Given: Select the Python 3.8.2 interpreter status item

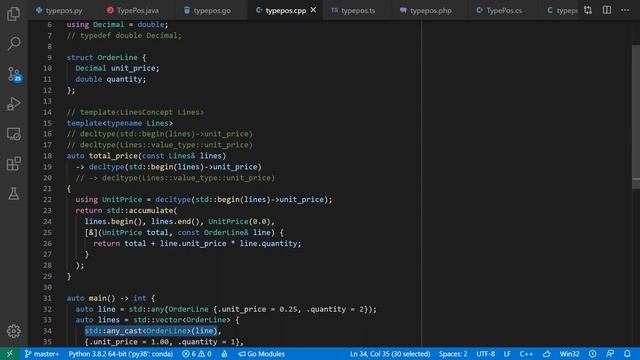Looking at the screenshot, I should coord(120,354).
